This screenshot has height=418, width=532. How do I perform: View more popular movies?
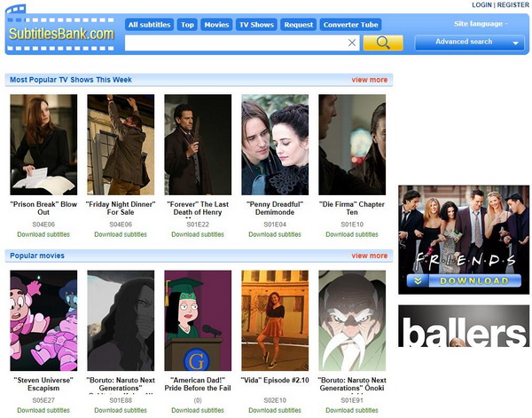[369, 256]
